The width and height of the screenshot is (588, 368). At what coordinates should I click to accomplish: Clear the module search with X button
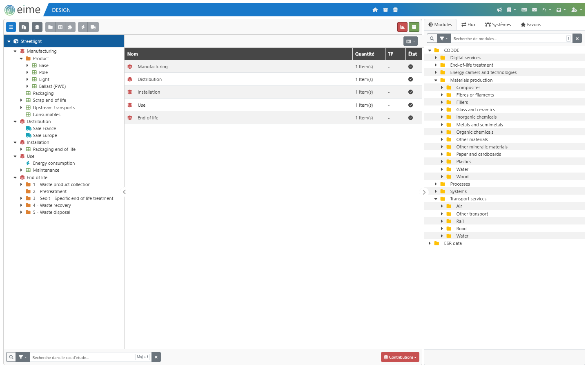577,38
